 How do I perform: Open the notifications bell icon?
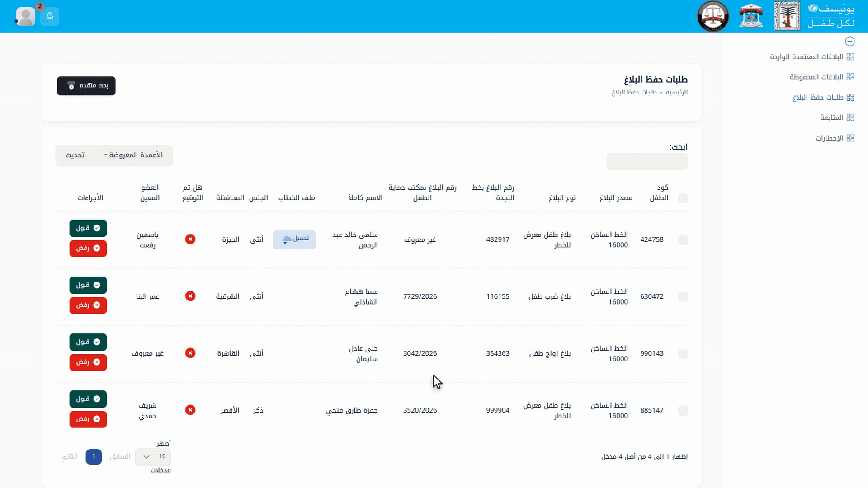(50, 16)
